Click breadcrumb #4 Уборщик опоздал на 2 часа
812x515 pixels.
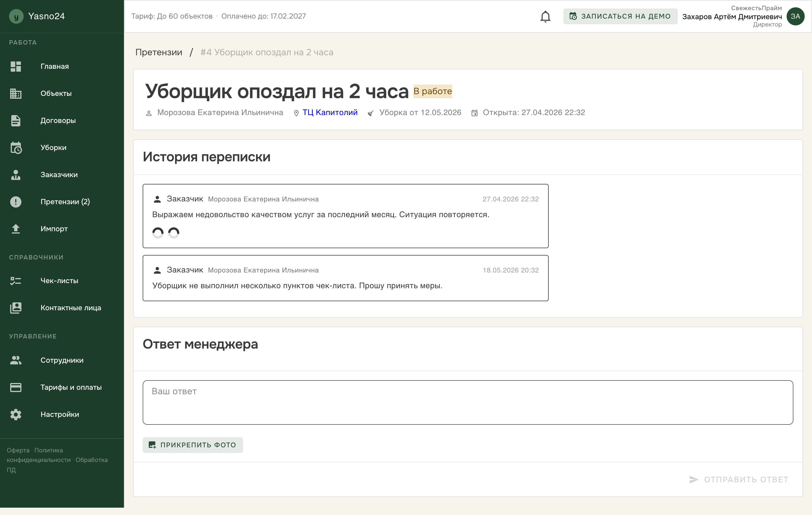pyautogui.click(x=267, y=52)
